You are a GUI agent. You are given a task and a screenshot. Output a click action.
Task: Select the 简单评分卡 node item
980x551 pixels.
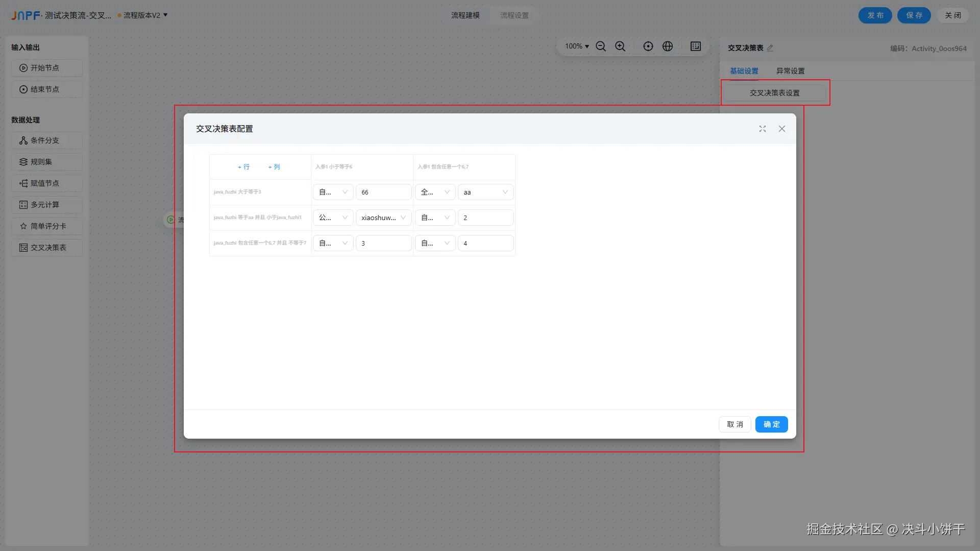point(47,226)
